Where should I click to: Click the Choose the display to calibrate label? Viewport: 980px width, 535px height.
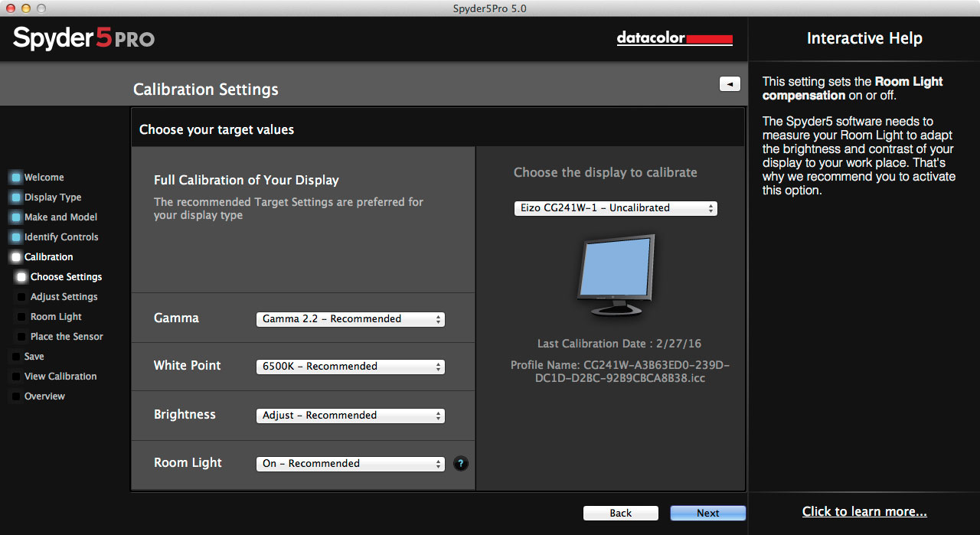606,173
